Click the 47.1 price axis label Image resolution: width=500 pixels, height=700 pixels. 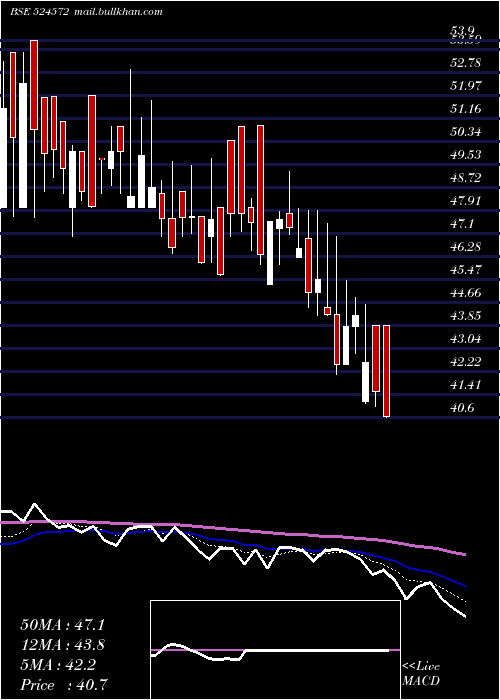(462, 224)
